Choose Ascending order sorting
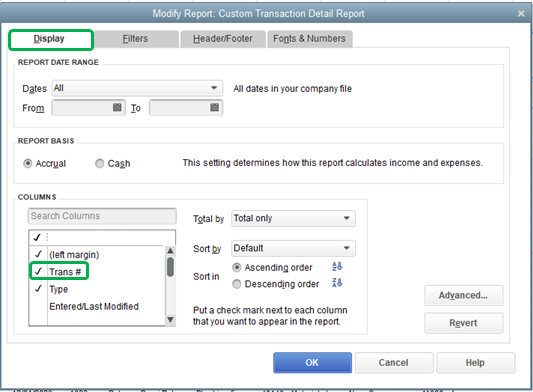 pos(237,268)
